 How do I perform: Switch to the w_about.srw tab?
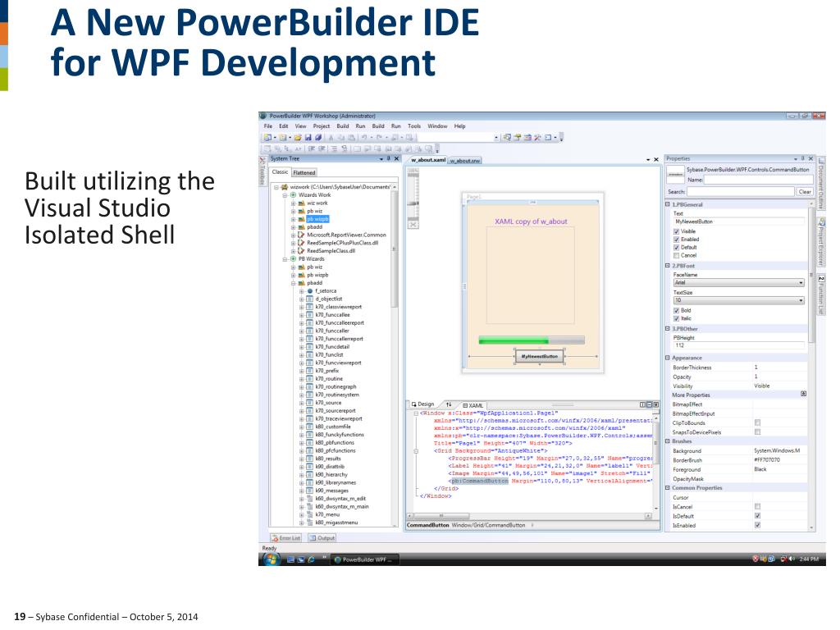(465, 161)
